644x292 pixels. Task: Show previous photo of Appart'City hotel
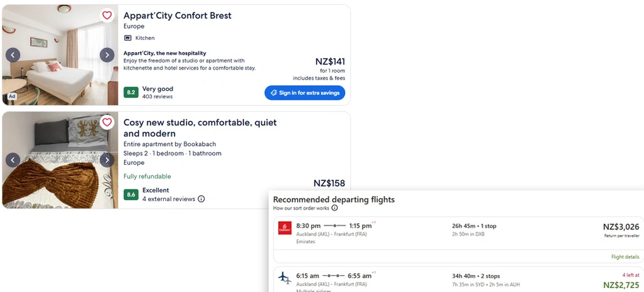click(13, 55)
